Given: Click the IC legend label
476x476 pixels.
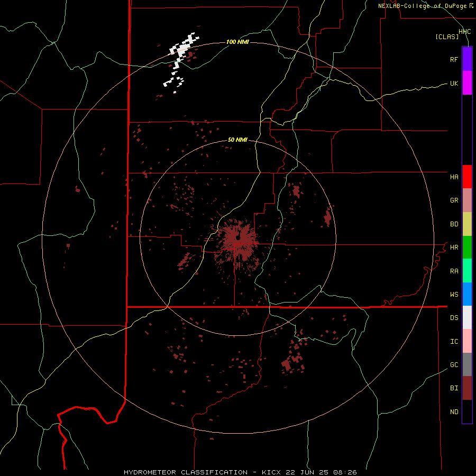Looking at the screenshot, I should (454, 342).
